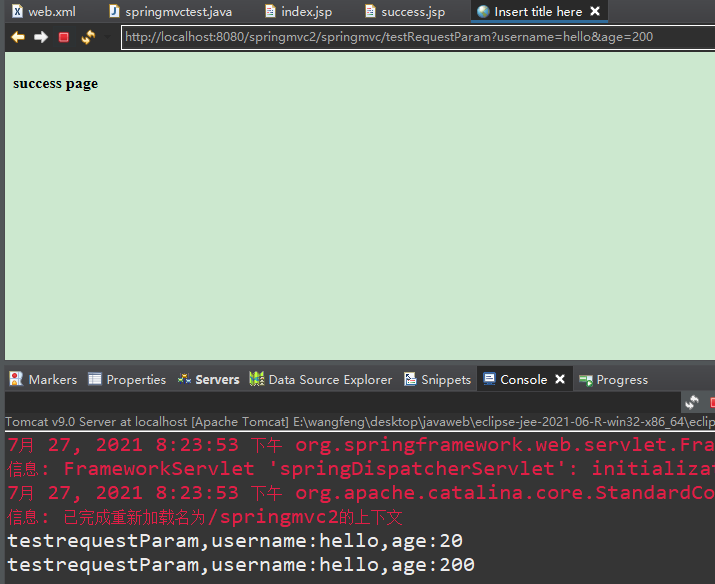This screenshot has height=584, width=715.
Task: Click the console refresh arrows icon
Action: [692, 402]
